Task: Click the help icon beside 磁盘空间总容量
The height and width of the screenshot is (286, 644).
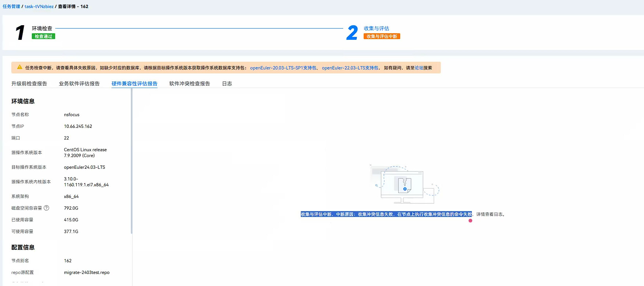Action: coord(46,208)
